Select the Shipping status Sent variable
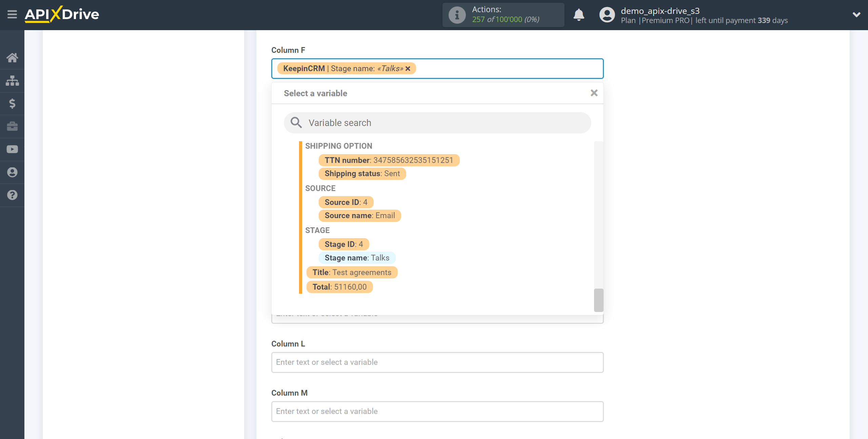The height and width of the screenshot is (439, 868). click(x=362, y=173)
